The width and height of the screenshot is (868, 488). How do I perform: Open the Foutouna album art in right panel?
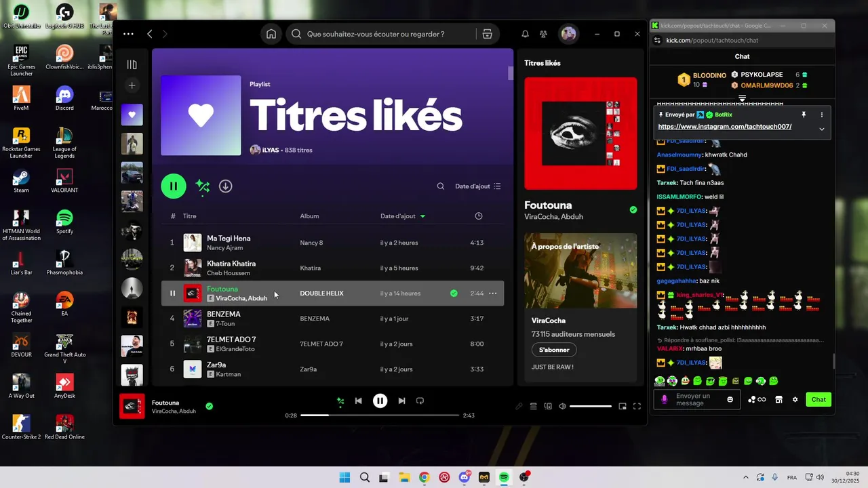click(x=580, y=134)
